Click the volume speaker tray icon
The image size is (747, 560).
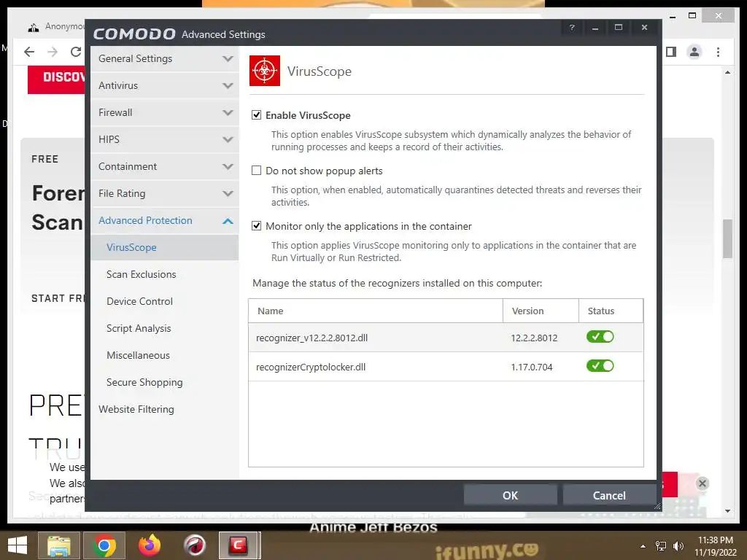(678, 546)
